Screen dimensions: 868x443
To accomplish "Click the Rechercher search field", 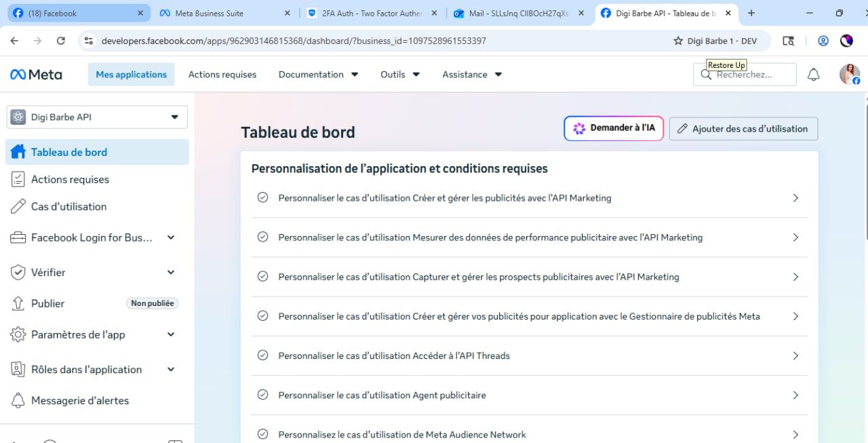I will click(x=745, y=75).
